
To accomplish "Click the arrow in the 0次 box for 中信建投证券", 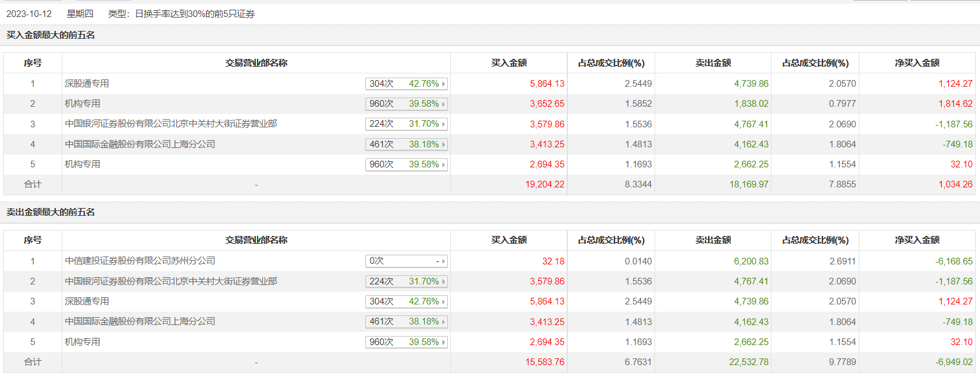I will click(x=444, y=261).
